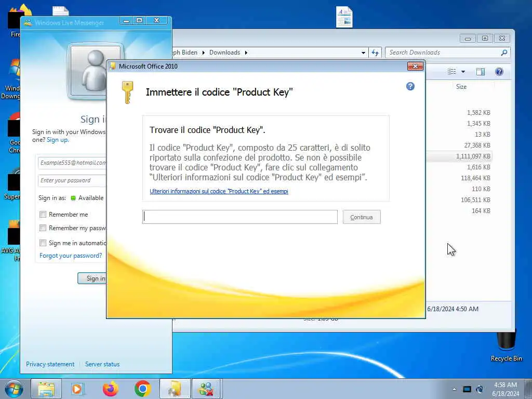The height and width of the screenshot is (399, 532).
Task: Select the file sized 164 KB
Action: (x=481, y=211)
